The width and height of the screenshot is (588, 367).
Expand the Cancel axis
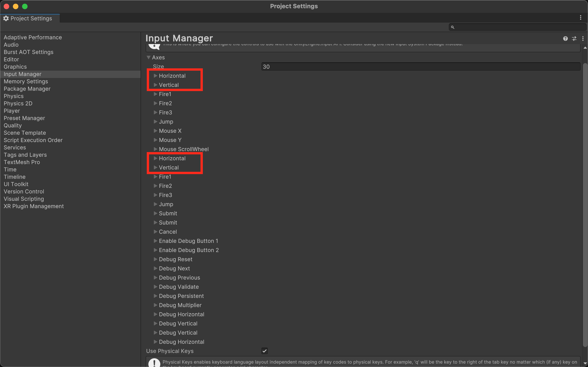[x=155, y=231]
